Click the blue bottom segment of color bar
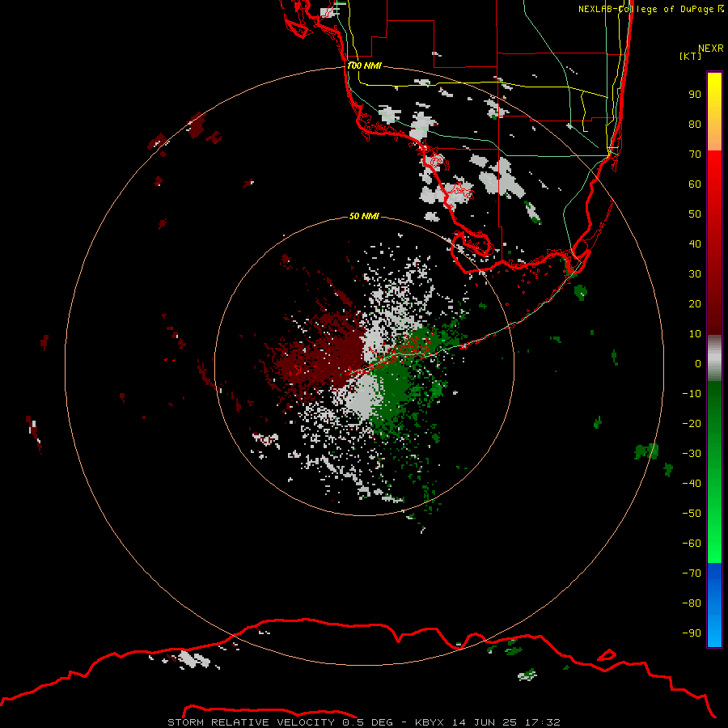728x728 pixels. pyautogui.click(x=714, y=605)
